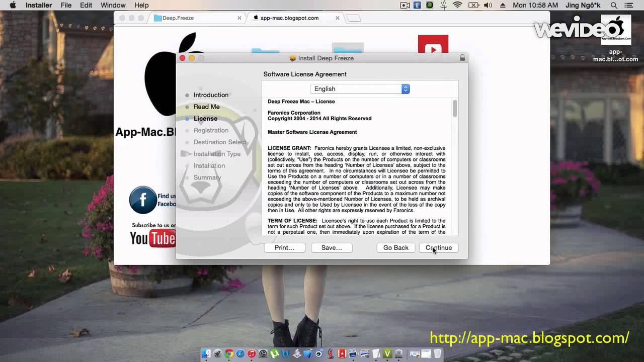Screen dimensions: 644x362
Task: Click the eject icon in menu bar
Action: pos(502,5)
